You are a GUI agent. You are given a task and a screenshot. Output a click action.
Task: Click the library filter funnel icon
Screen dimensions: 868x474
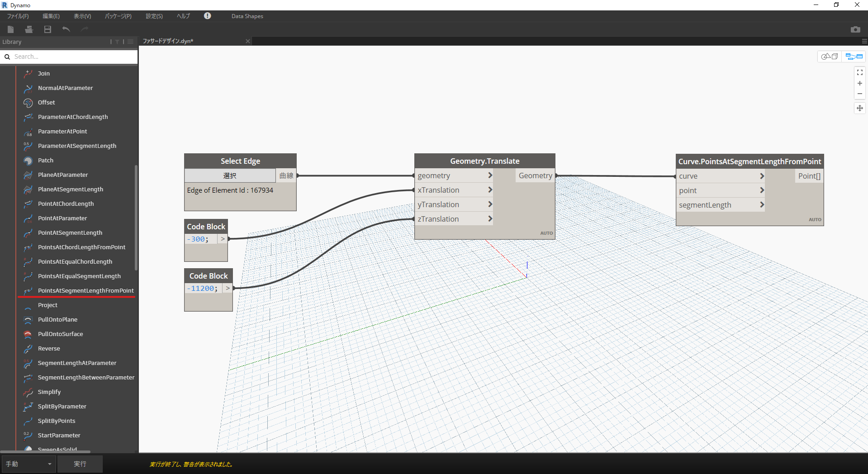pos(117,42)
